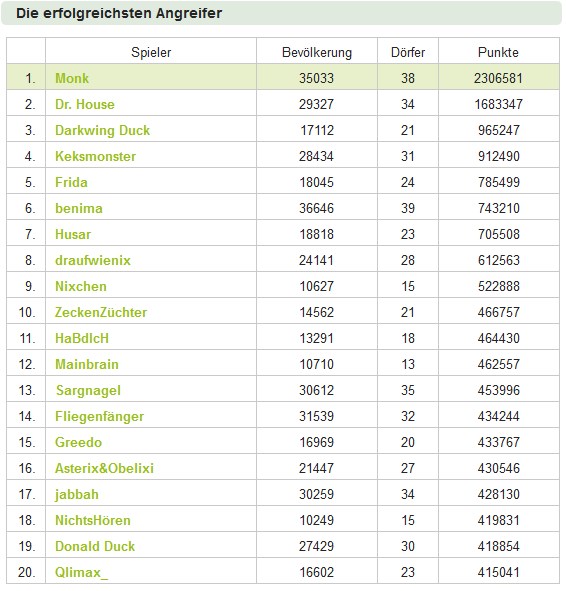Image resolution: width=566 pixels, height=591 pixels.
Task: Click player benima in the ranking
Action: [79, 208]
